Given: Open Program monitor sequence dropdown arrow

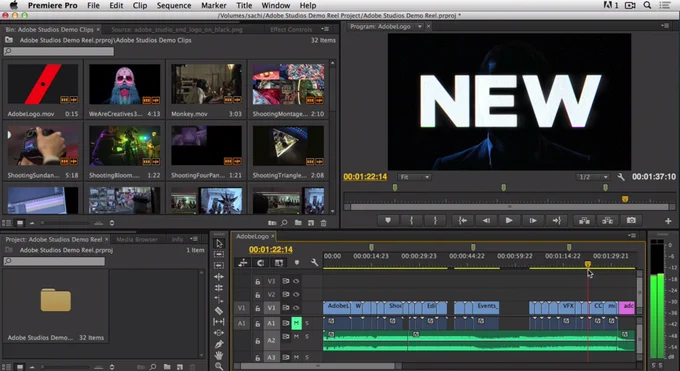Looking at the screenshot, I should [x=419, y=26].
